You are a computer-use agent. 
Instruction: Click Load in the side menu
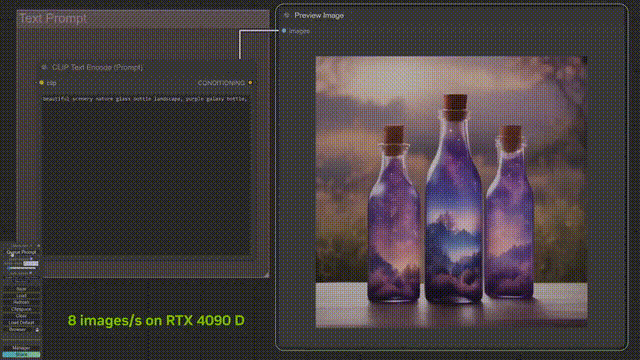point(21,296)
